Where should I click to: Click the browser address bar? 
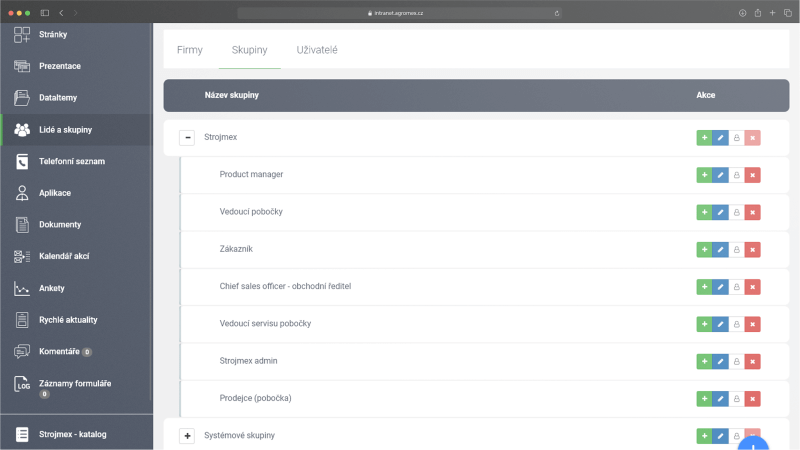pos(400,13)
